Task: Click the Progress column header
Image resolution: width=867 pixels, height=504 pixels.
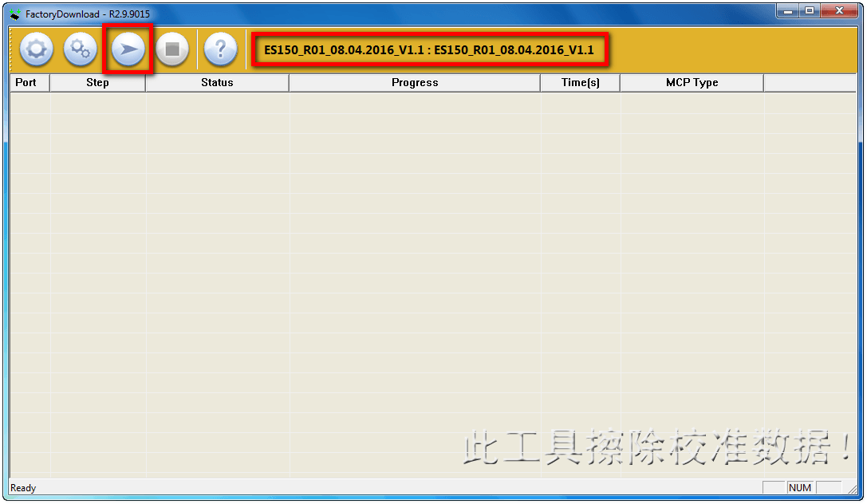Action: click(x=415, y=83)
